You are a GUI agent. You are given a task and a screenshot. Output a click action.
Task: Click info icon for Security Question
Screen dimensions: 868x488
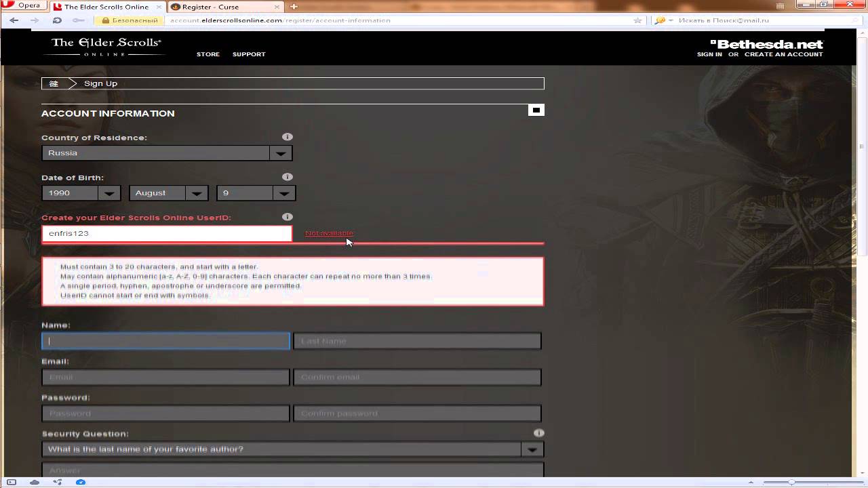pyautogui.click(x=538, y=433)
